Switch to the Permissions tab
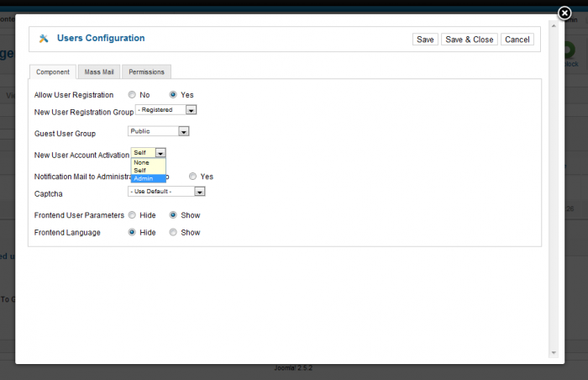The width and height of the screenshot is (588, 380). 147,71
